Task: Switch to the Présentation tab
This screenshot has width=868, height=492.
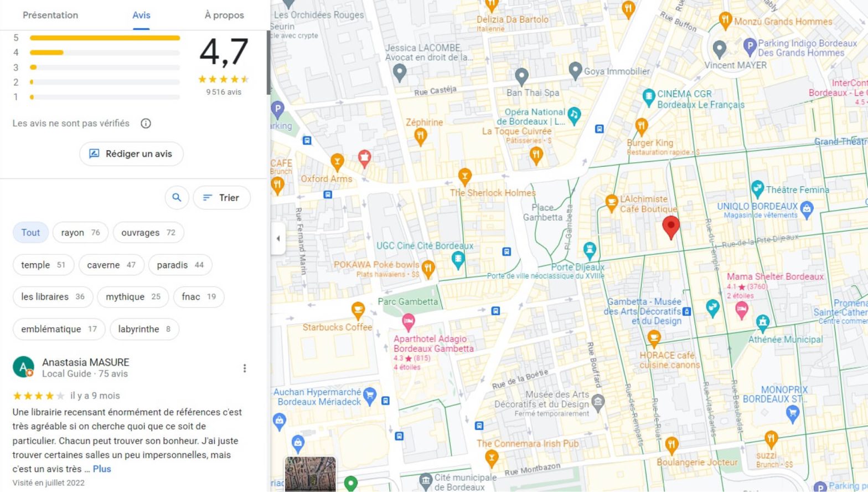Action: click(50, 15)
